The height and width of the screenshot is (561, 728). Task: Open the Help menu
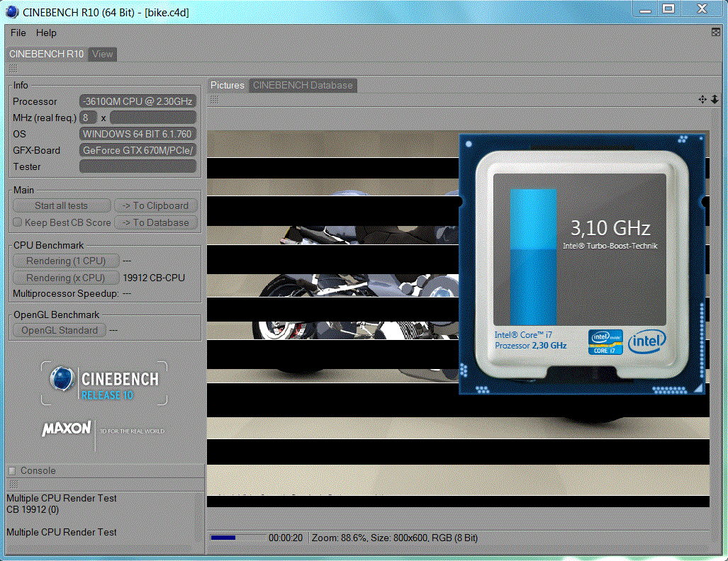tap(46, 33)
